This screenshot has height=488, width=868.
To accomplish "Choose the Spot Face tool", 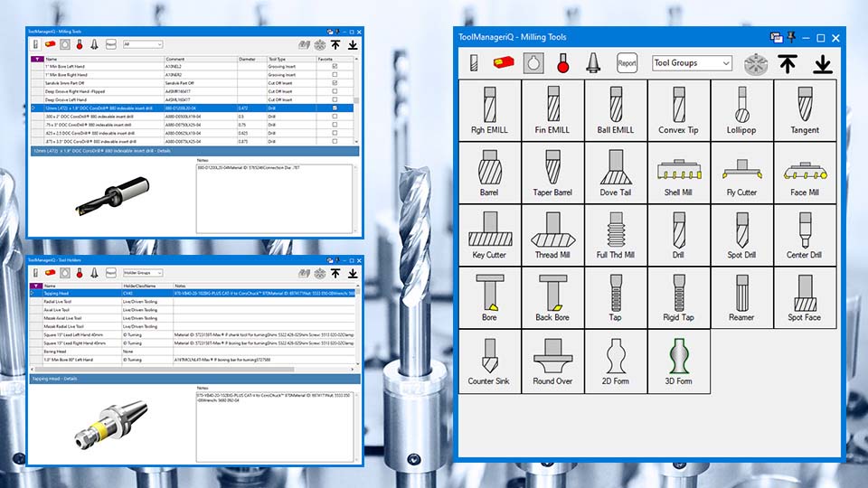I will 805,298.
